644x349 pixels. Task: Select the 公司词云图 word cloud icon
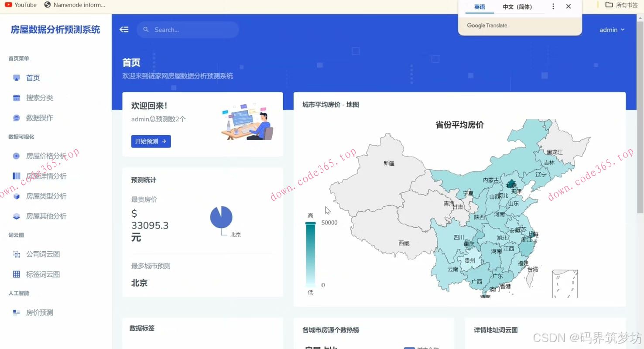point(16,254)
